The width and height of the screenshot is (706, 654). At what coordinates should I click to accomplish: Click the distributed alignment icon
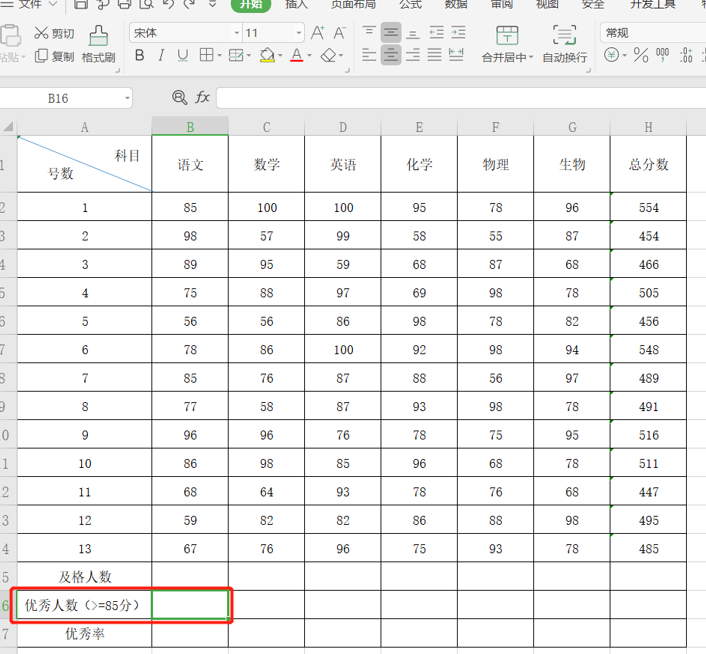456,55
